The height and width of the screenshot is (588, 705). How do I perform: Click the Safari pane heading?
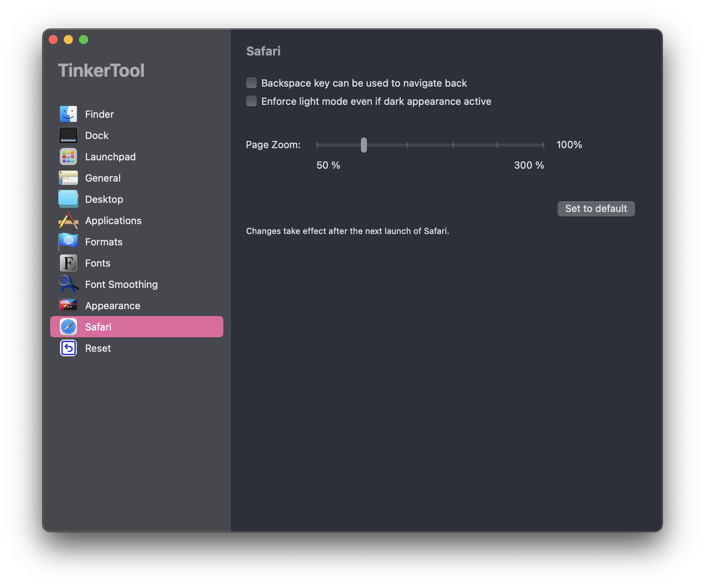(x=263, y=51)
